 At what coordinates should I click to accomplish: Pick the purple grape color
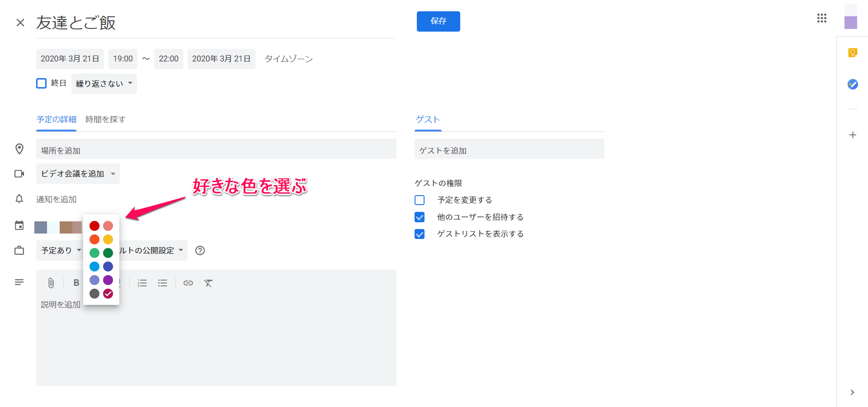(108, 280)
